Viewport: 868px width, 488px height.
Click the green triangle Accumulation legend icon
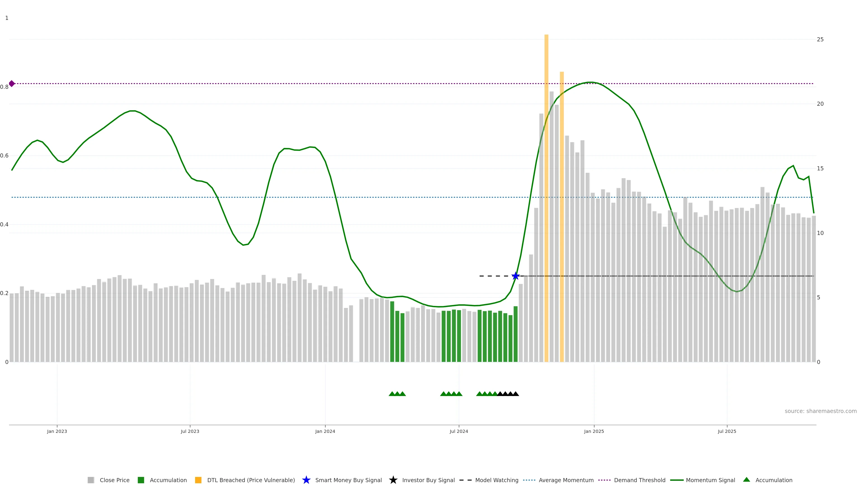746,480
